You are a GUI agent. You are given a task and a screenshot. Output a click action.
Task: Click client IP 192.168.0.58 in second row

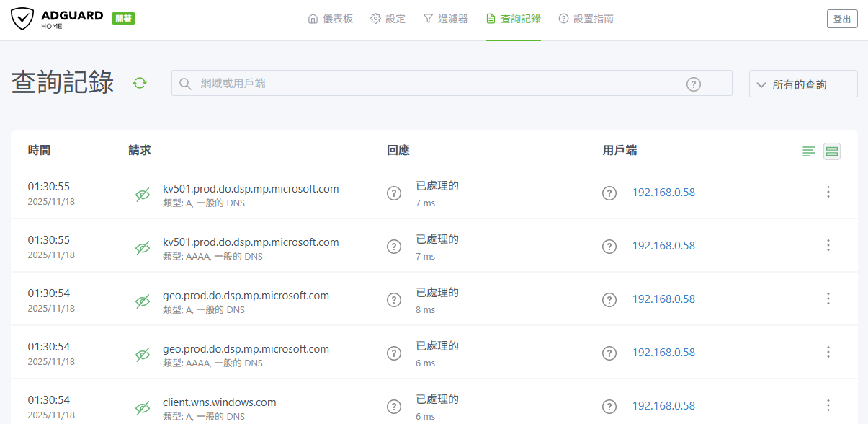pos(663,246)
